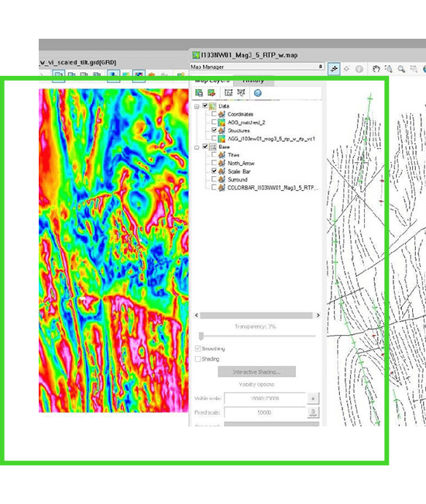426x504 pixels.
Task: Show the AGG_matched_2 layer
Action: [214, 123]
